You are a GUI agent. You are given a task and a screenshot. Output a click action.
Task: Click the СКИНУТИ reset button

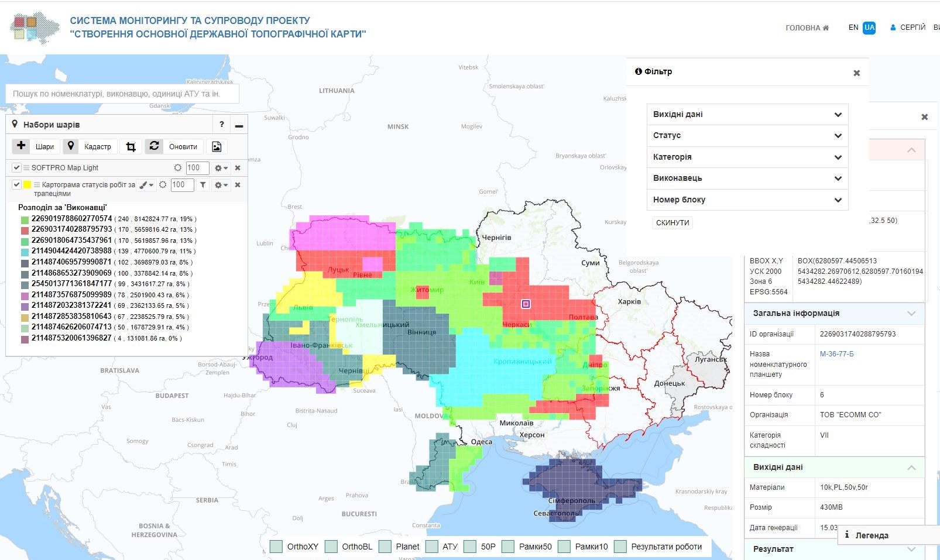point(673,223)
